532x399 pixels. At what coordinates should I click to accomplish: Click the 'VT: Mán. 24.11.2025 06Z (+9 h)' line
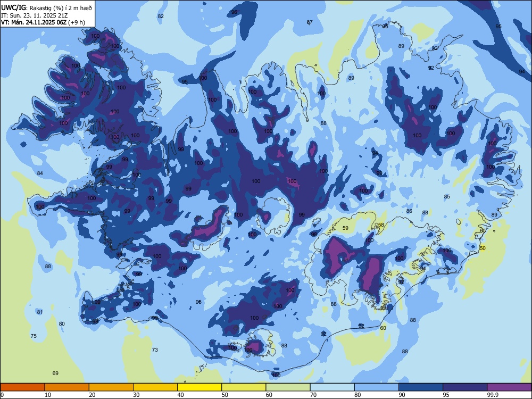tap(43, 22)
